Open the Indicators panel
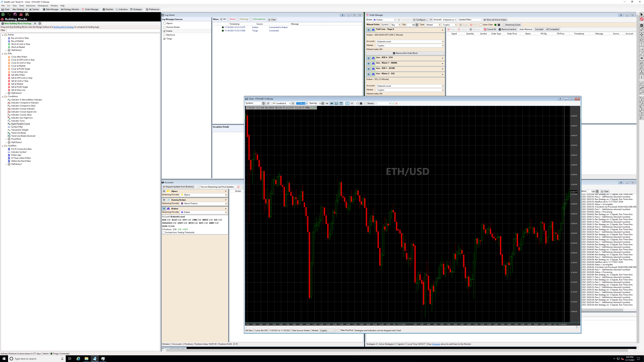The height and width of the screenshot is (362, 644). (x=122, y=9)
